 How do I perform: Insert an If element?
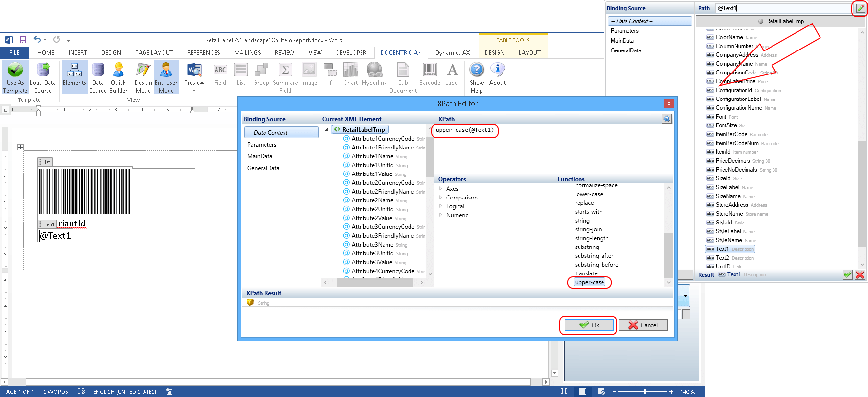click(330, 74)
